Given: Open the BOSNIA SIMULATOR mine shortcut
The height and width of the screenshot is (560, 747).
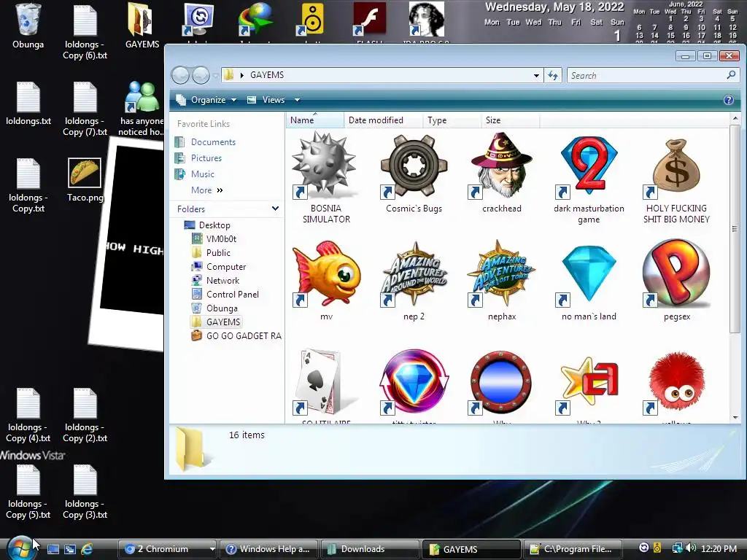Looking at the screenshot, I should 326,166.
